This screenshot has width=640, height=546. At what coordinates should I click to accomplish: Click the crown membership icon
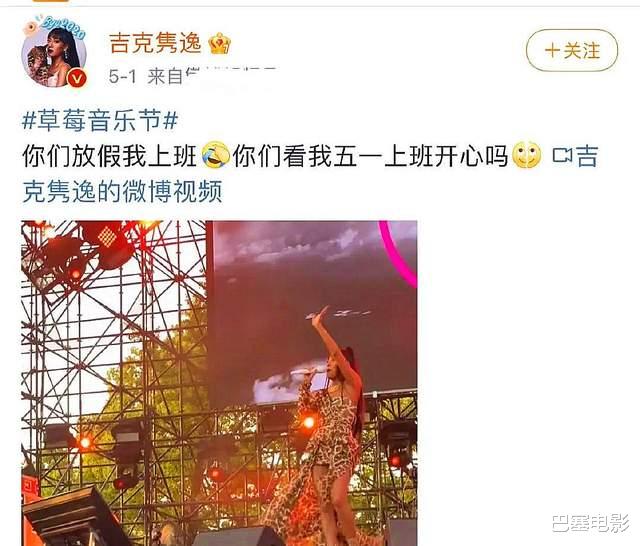coord(220,44)
